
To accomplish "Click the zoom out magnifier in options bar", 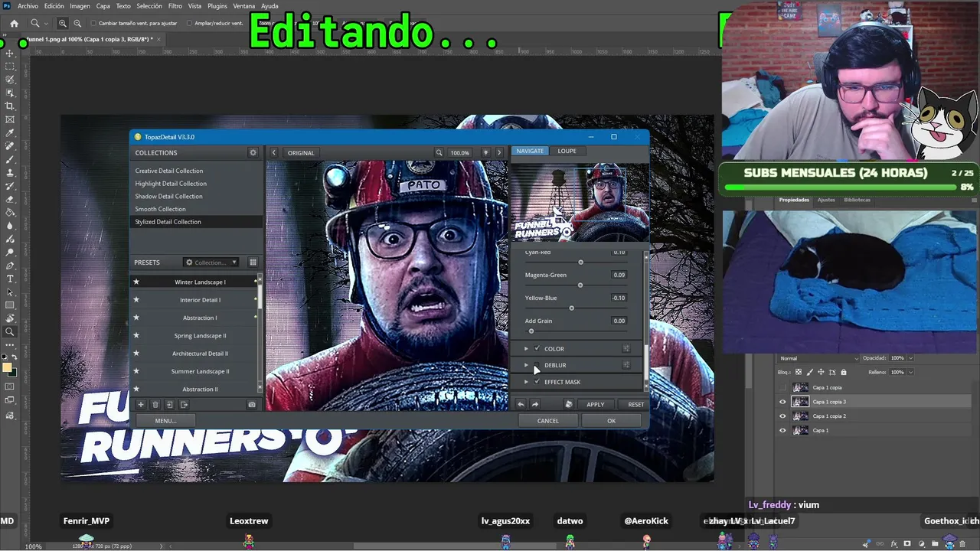I will pos(77,24).
